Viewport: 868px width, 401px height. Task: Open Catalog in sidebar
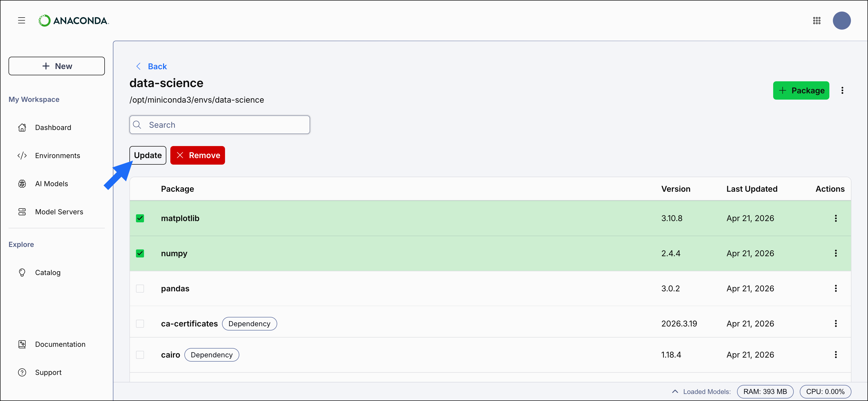coord(47,272)
